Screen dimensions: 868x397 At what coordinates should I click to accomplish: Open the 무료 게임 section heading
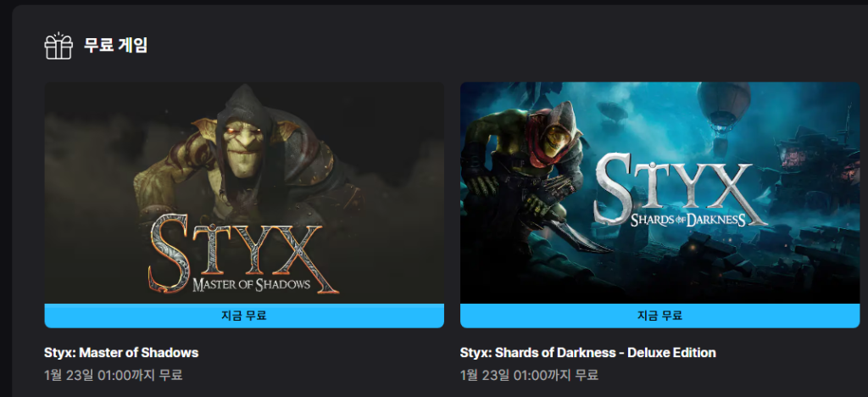pos(115,45)
